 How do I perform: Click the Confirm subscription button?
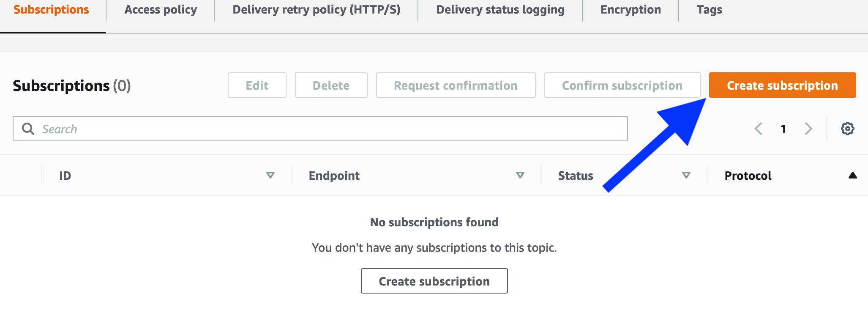(622, 85)
